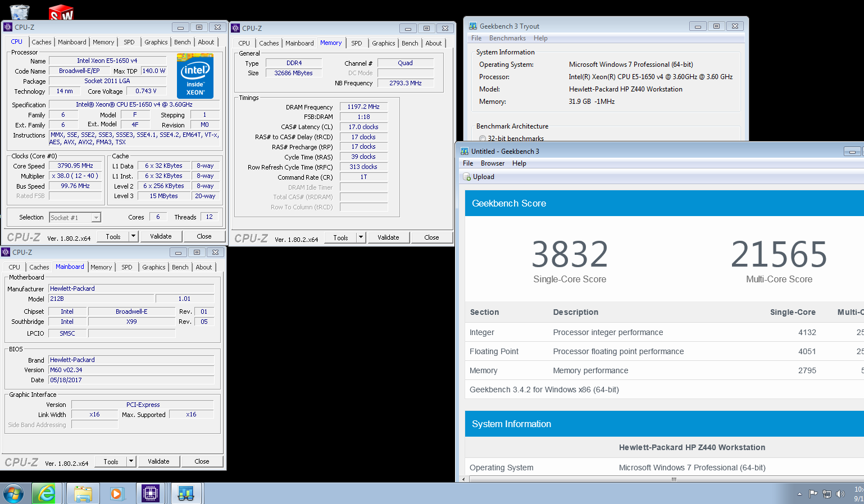Open Windows Explorer folder icon on the taskbar

83,493
